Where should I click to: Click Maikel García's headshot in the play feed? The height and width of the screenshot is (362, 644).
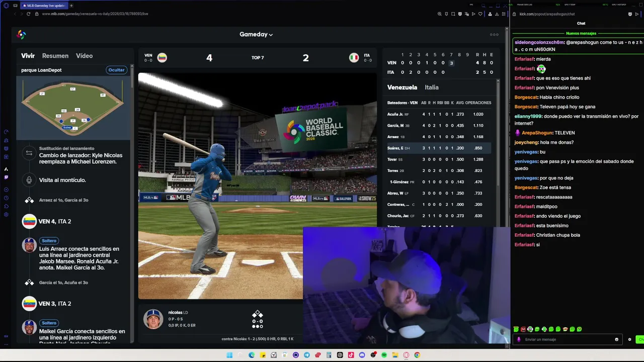pyautogui.click(x=29, y=328)
